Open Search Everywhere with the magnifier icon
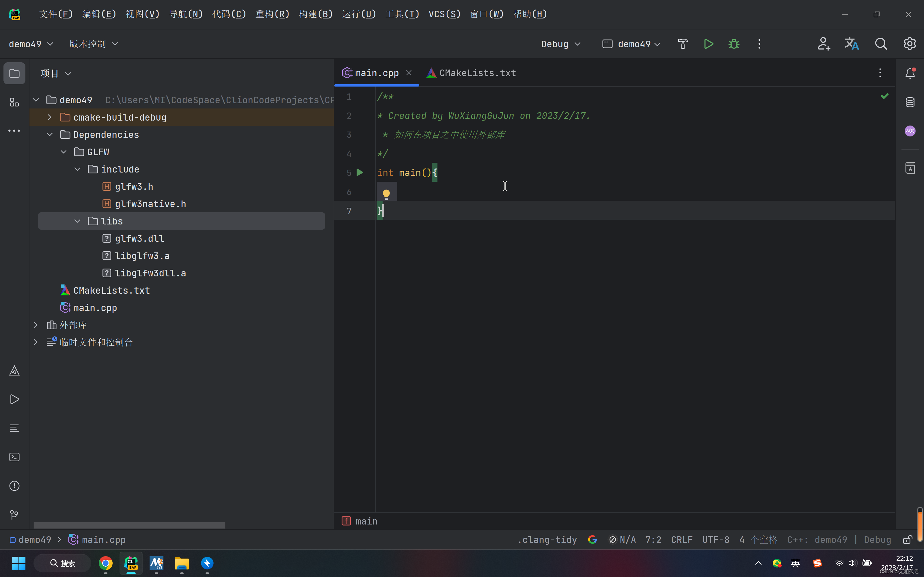 point(881,44)
